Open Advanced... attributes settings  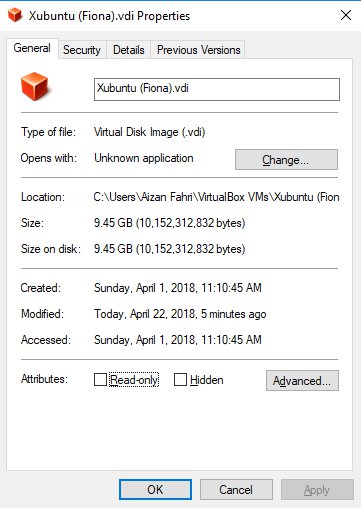(302, 380)
